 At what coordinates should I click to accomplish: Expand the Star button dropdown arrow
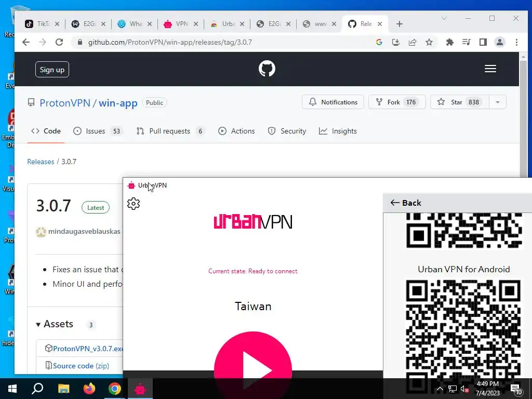click(498, 102)
